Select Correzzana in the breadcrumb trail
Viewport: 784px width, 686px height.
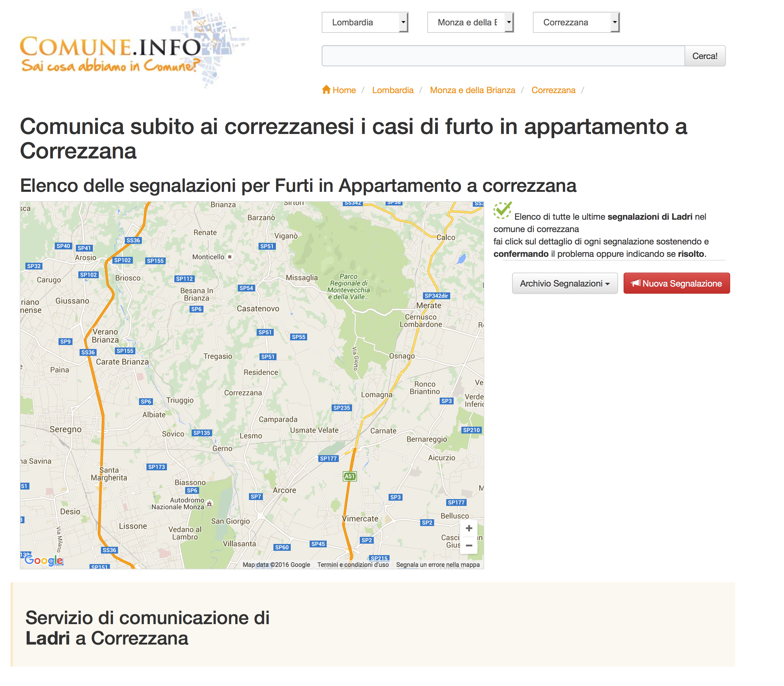click(553, 90)
